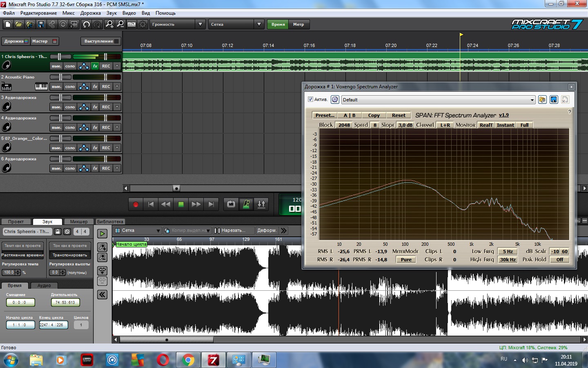This screenshot has width=588, height=368.
Task: Switch to the Проект tab
Action: point(16,222)
